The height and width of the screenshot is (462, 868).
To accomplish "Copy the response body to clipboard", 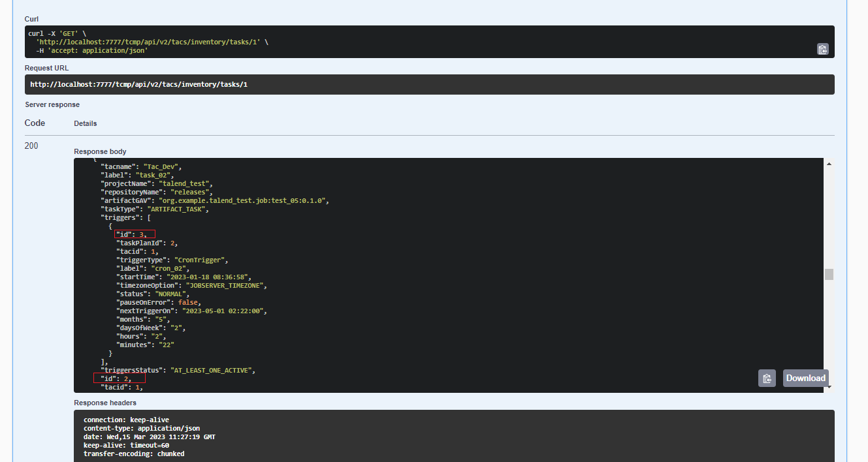I will coord(767,378).
